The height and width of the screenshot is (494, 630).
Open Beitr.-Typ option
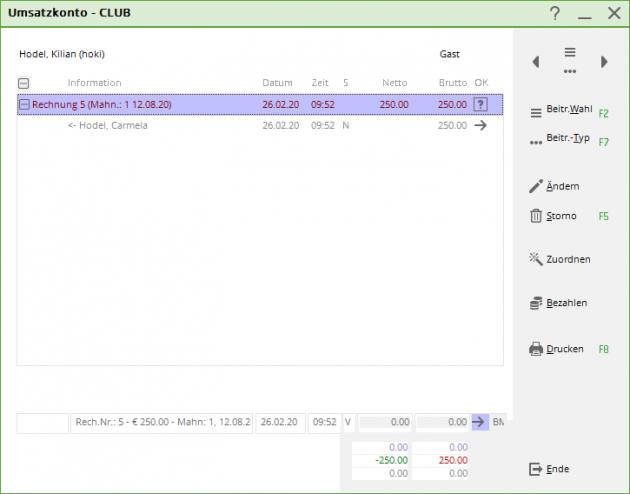pos(569,140)
